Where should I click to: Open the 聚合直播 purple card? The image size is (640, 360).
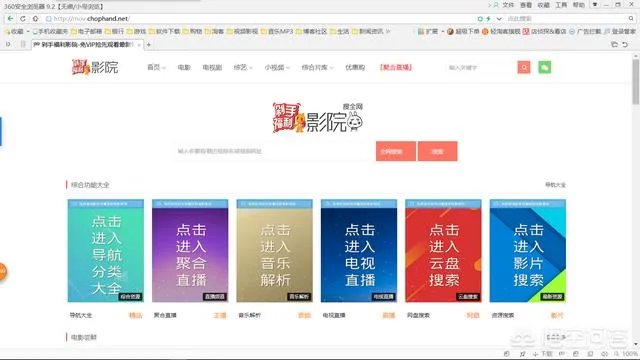[x=190, y=251]
